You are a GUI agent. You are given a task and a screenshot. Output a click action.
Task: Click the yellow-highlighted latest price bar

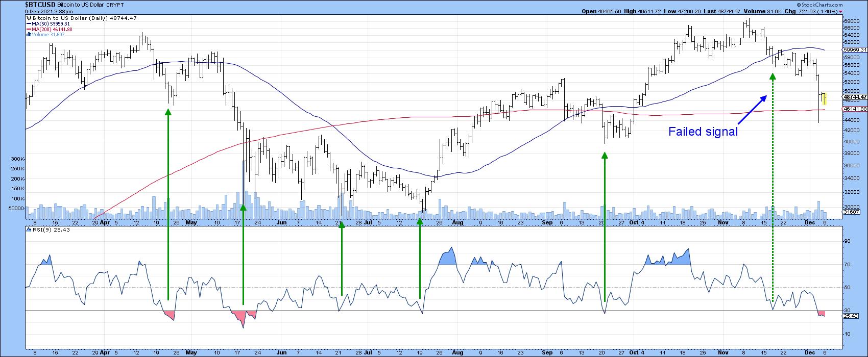[x=824, y=98]
